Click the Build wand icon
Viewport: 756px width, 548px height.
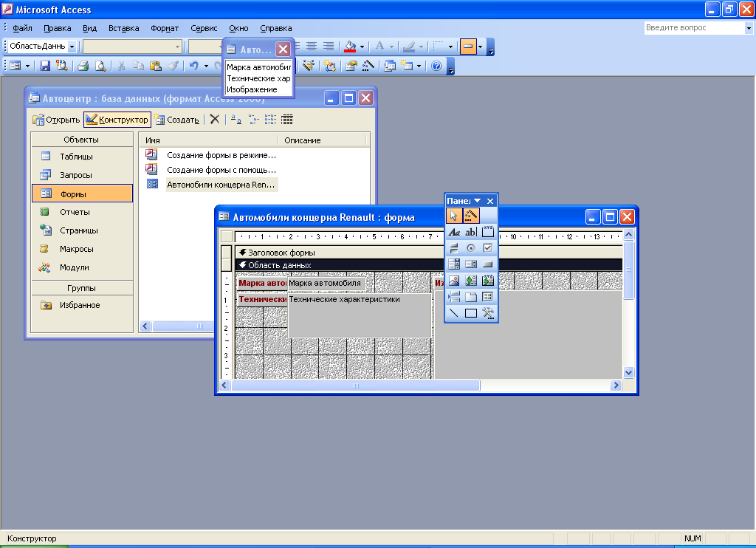368,66
